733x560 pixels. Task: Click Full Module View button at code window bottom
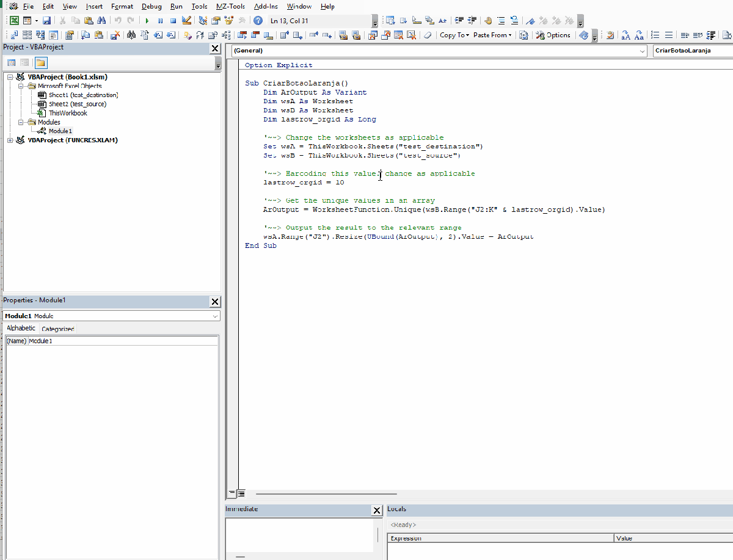(x=241, y=493)
